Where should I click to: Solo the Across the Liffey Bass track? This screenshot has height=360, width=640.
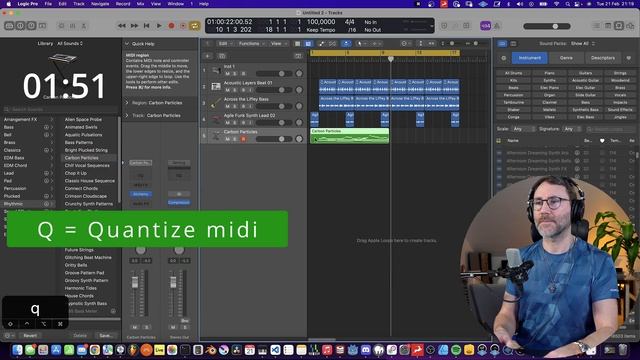[x=235, y=106]
